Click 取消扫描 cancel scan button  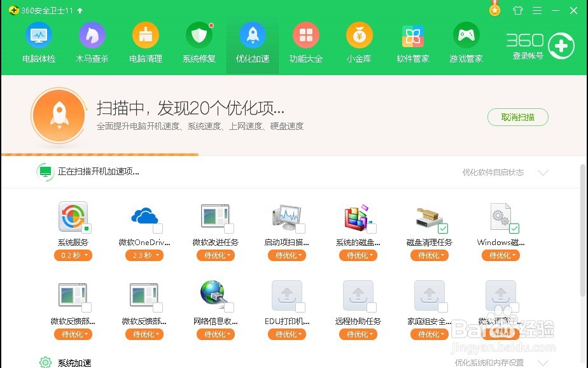coord(518,117)
